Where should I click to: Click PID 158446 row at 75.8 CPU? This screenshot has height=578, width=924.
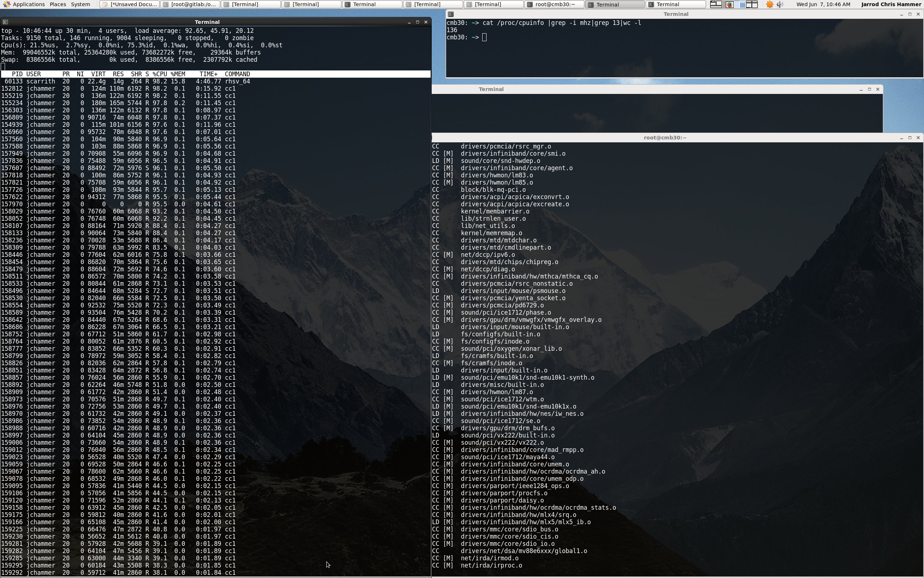point(118,255)
